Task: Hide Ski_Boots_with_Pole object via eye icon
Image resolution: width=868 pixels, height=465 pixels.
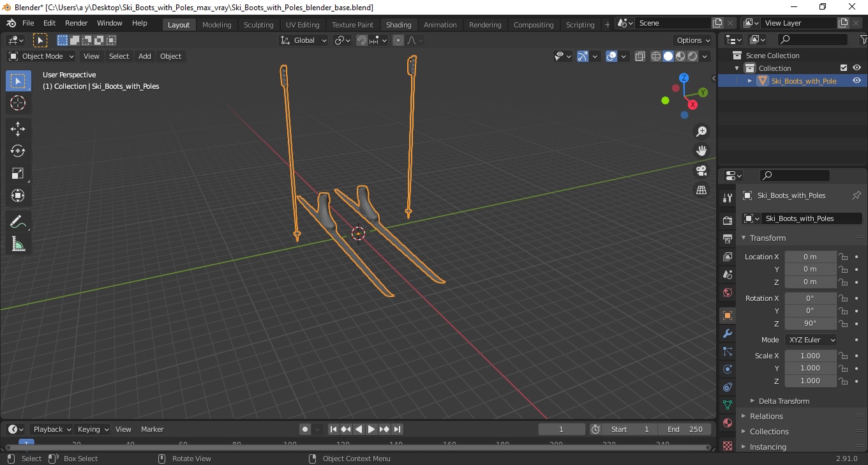Action: click(857, 80)
